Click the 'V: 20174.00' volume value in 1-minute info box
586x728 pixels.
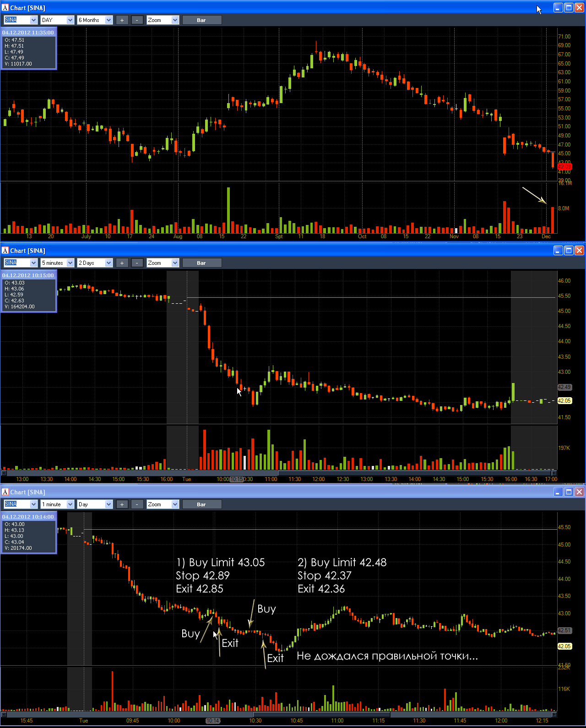coord(18,548)
